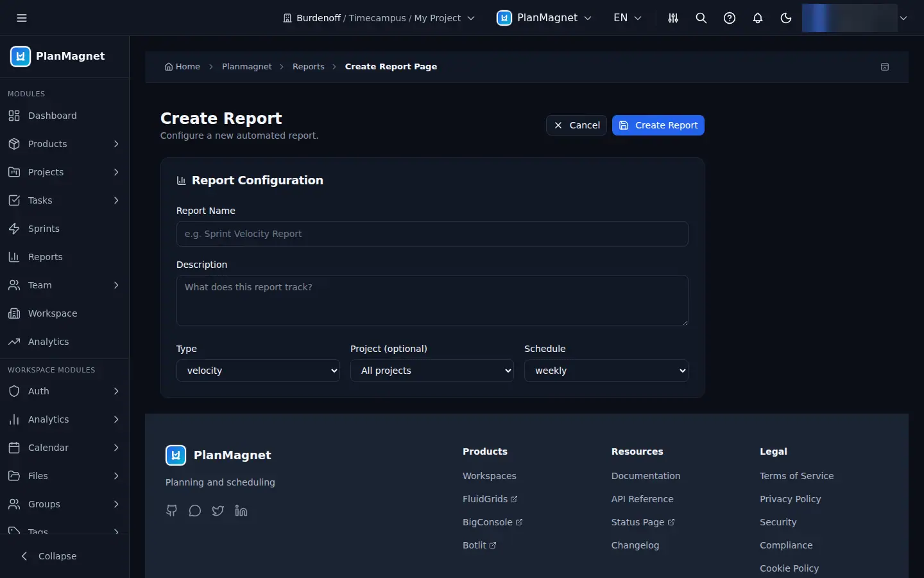Expand the Auth submenu chevron

point(116,391)
